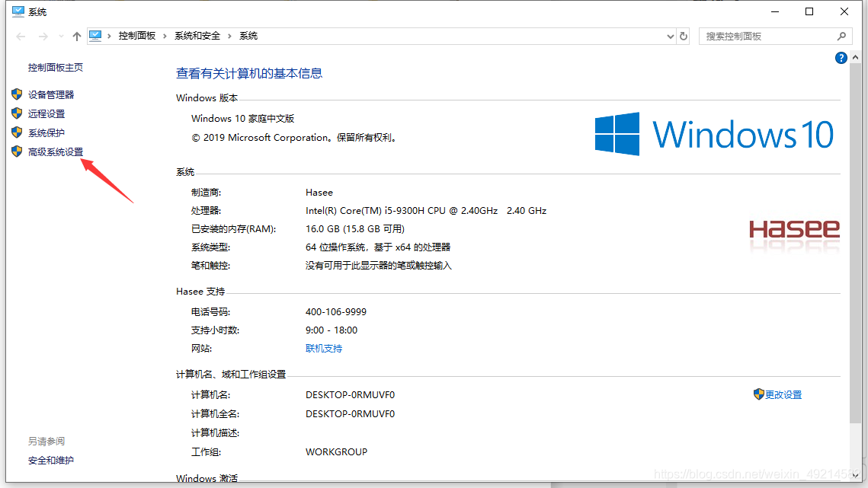
Task: Open 联机支持 online support link
Action: click(324, 349)
